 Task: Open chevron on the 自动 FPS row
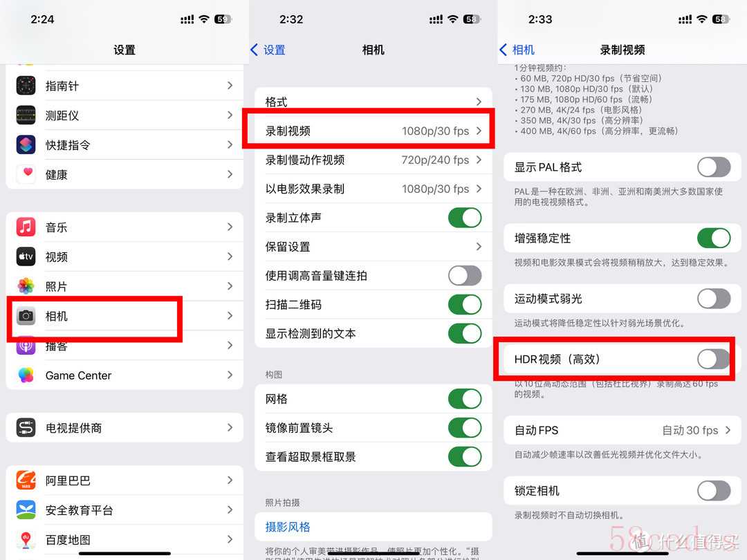(728, 430)
